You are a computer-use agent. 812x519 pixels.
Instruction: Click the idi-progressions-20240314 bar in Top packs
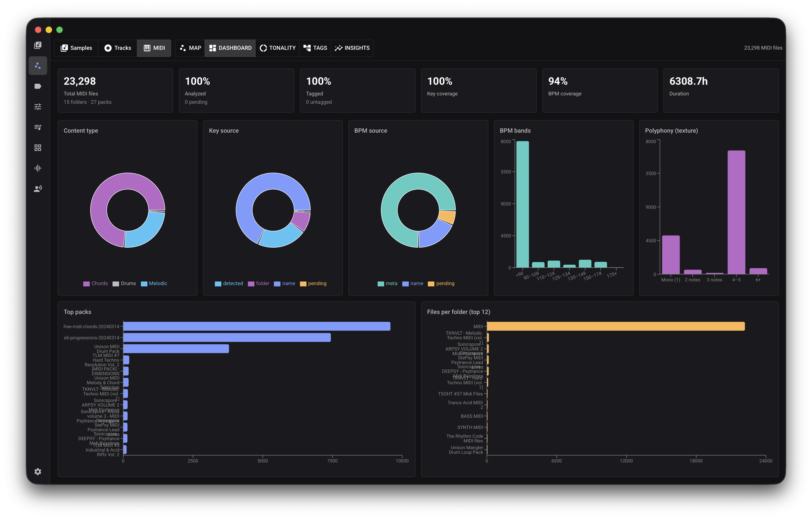227,337
